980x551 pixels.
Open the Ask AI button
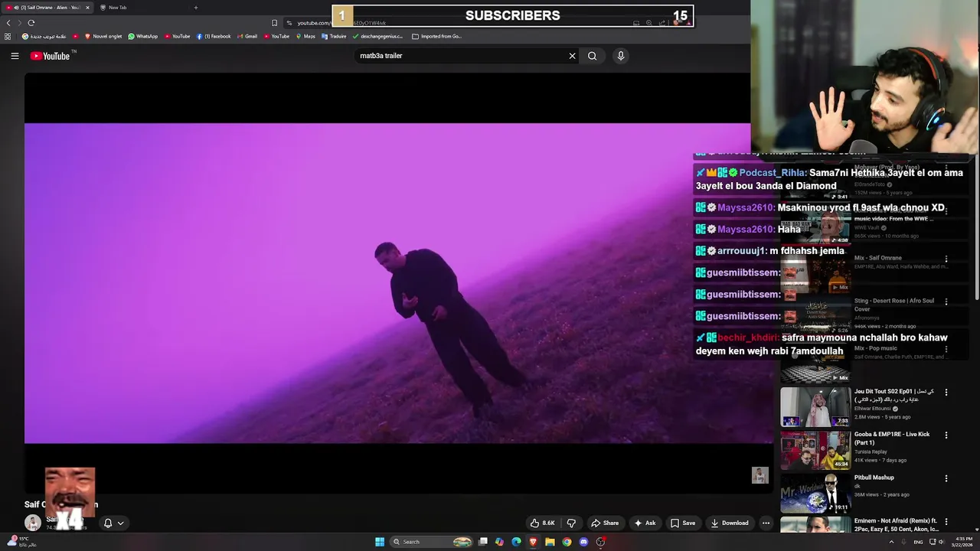pos(645,523)
